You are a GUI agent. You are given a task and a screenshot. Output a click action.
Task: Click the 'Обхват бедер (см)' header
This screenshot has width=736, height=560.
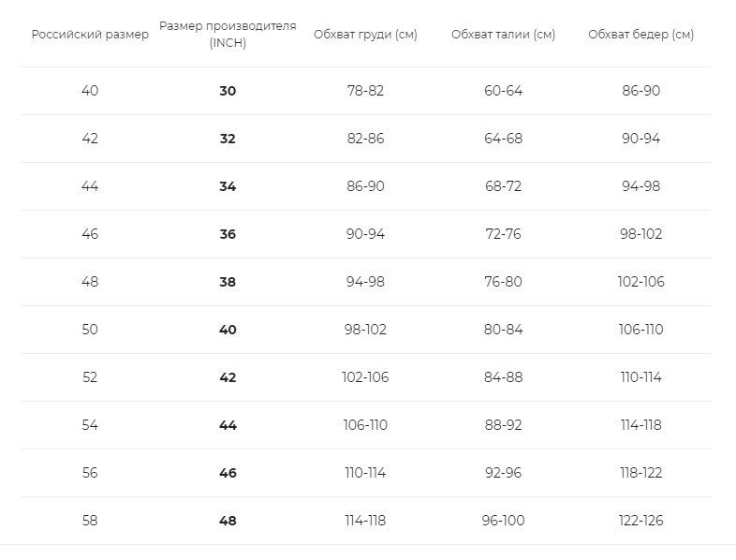pyautogui.click(x=640, y=35)
